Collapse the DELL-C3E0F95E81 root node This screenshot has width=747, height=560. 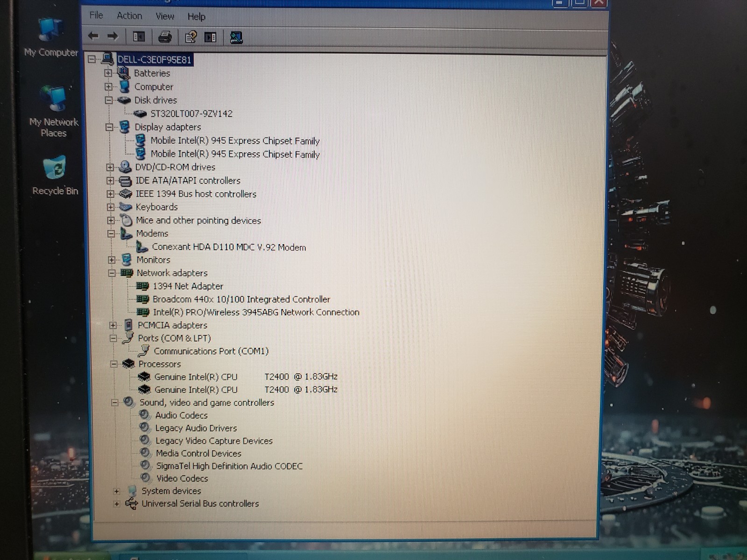(92, 59)
